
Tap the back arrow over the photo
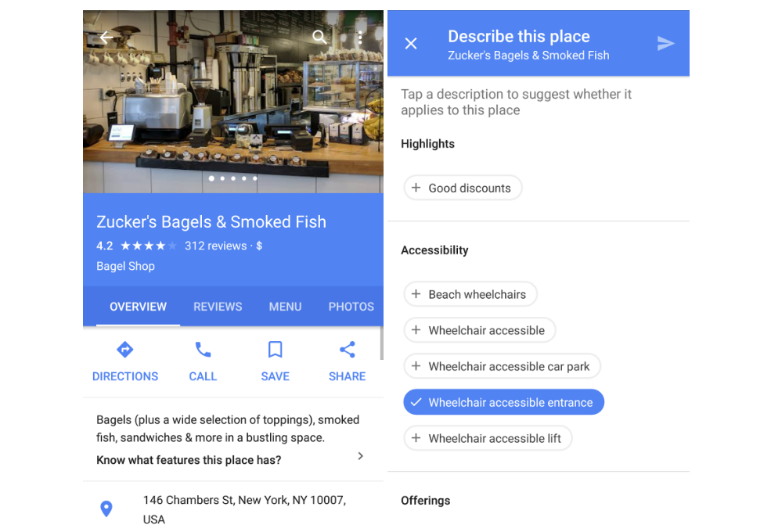[x=106, y=38]
